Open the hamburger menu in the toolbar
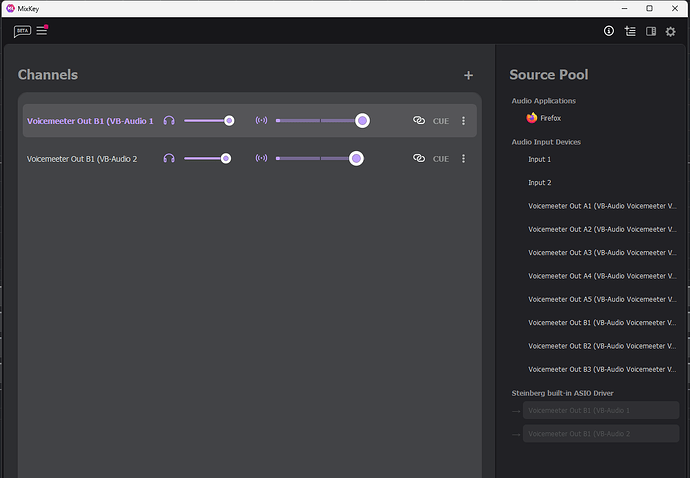The width and height of the screenshot is (690, 478). pos(42,30)
